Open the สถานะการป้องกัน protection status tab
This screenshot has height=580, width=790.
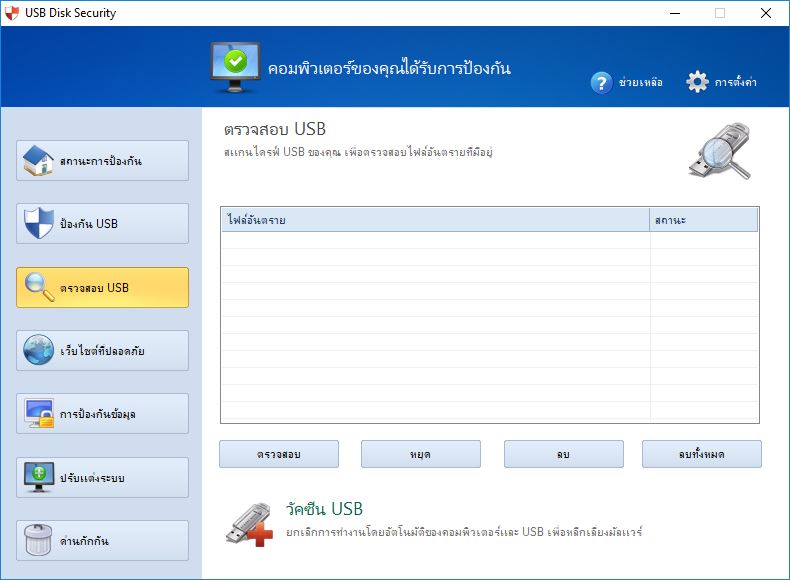click(x=102, y=161)
